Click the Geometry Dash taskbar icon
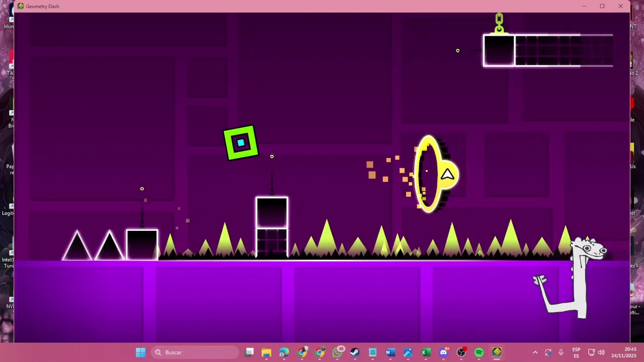Viewport: 644px width, 362px height. (x=497, y=352)
